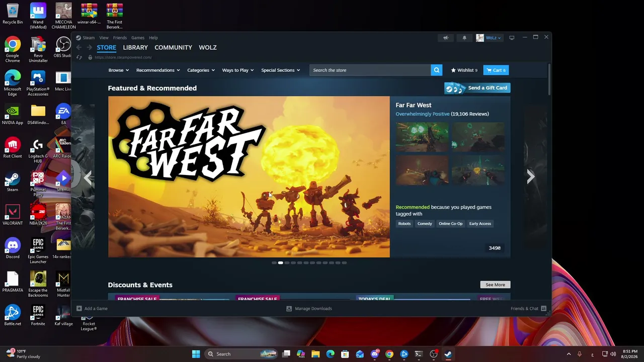The width and height of the screenshot is (644, 362).
Task: Click the magnifier search button in store
Action: click(x=437, y=70)
